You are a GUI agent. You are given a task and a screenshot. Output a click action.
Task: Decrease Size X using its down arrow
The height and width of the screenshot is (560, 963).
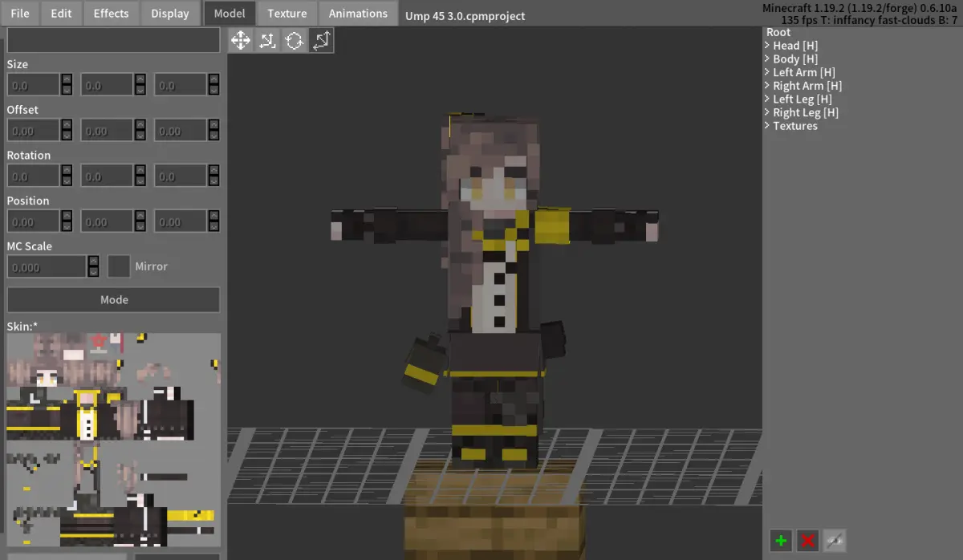(67, 91)
